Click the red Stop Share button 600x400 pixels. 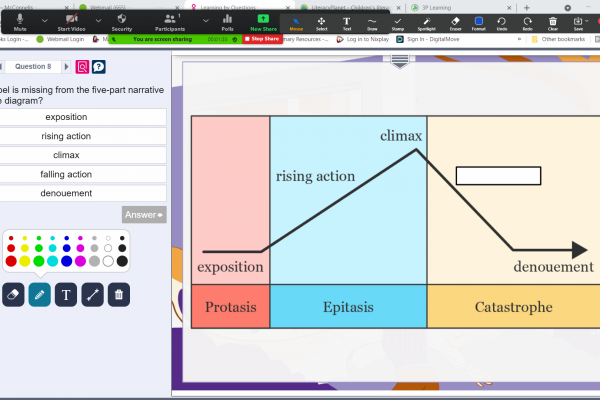(261, 39)
